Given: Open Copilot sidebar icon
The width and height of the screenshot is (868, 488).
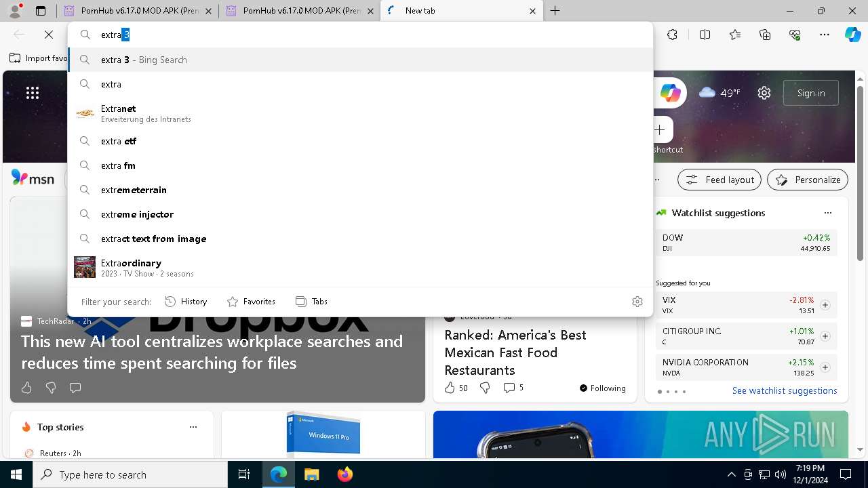Looking at the screenshot, I should pos(852,35).
